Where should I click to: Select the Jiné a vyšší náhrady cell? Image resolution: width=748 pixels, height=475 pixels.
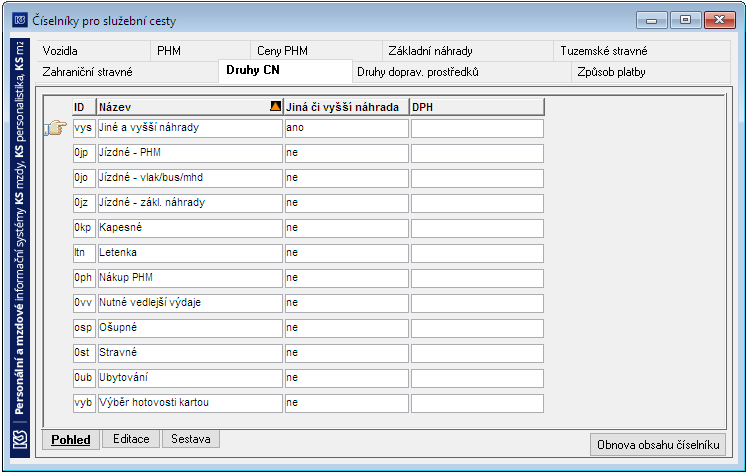190,128
